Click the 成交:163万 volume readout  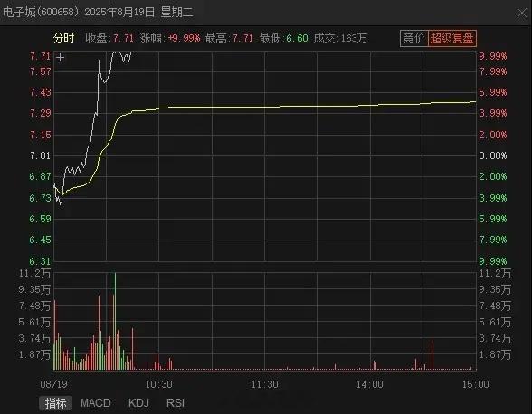[340, 38]
